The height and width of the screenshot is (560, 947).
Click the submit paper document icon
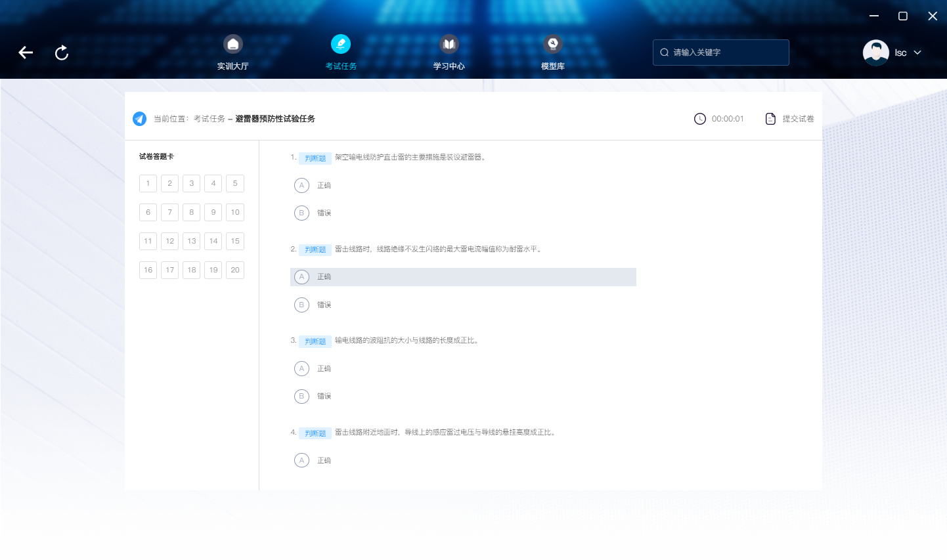(x=771, y=119)
